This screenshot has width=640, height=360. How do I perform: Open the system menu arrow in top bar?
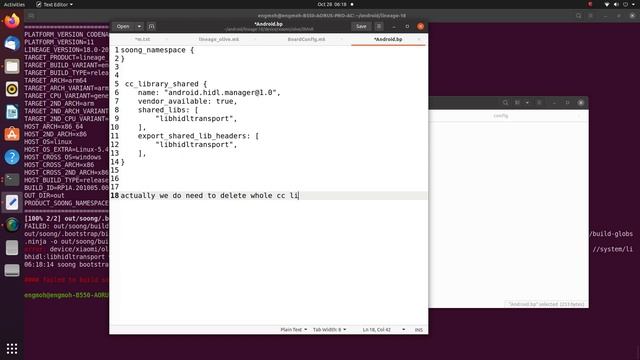point(633,4)
